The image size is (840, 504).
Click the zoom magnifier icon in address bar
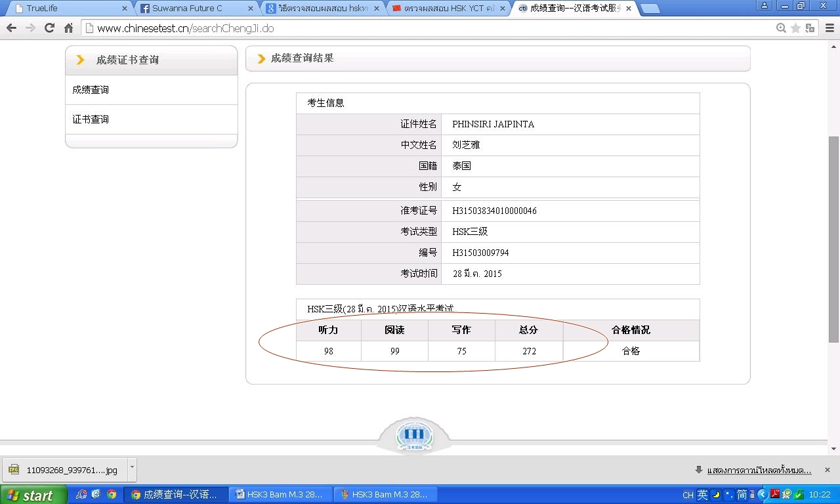click(x=781, y=28)
